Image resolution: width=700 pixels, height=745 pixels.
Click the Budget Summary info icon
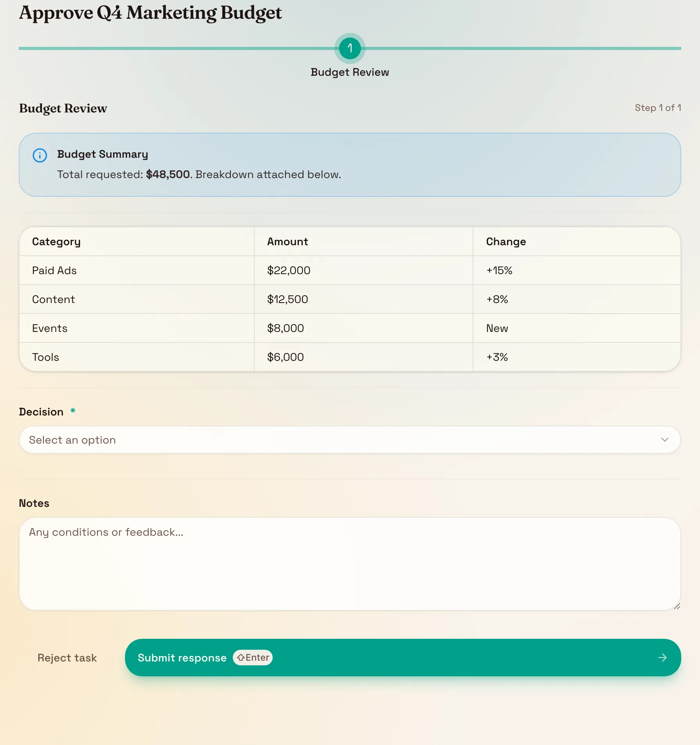tap(39, 155)
